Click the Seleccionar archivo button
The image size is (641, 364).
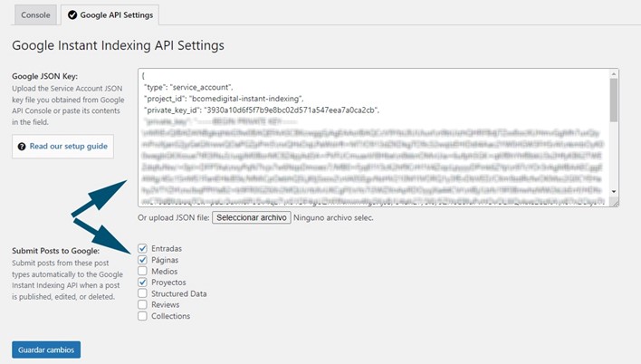pyautogui.click(x=252, y=217)
